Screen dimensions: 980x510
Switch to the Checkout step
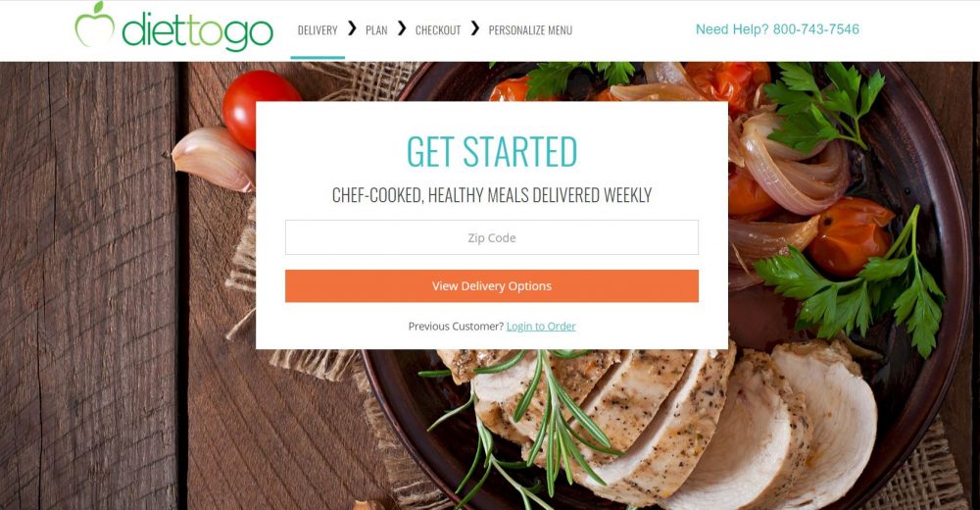pos(438,30)
